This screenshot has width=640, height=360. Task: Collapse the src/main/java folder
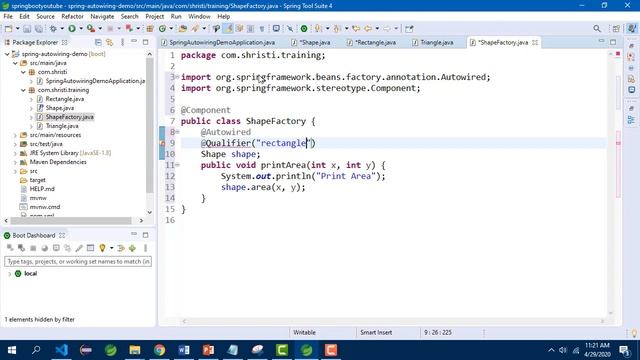(15, 63)
